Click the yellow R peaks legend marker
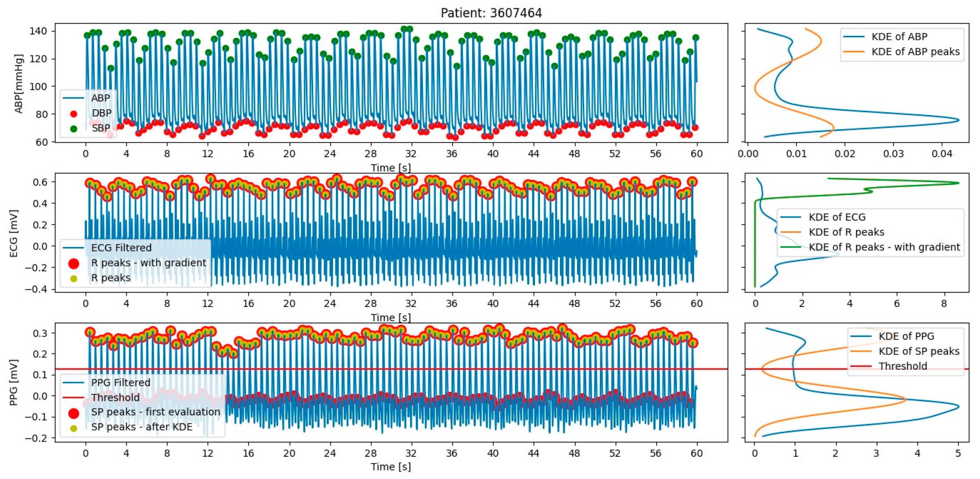This screenshot has width=980, height=479. pos(74,279)
